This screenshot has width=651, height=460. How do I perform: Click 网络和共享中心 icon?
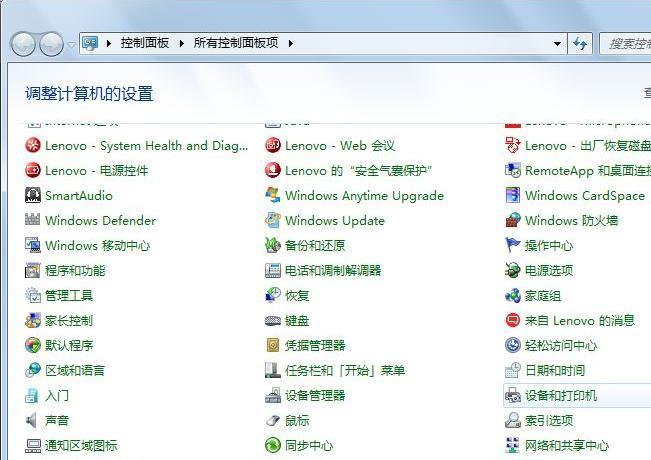(513, 445)
